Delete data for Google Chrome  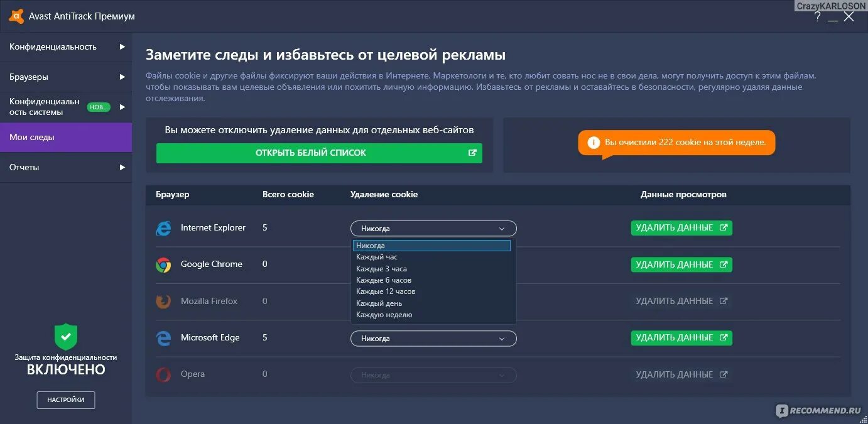tap(681, 264)
